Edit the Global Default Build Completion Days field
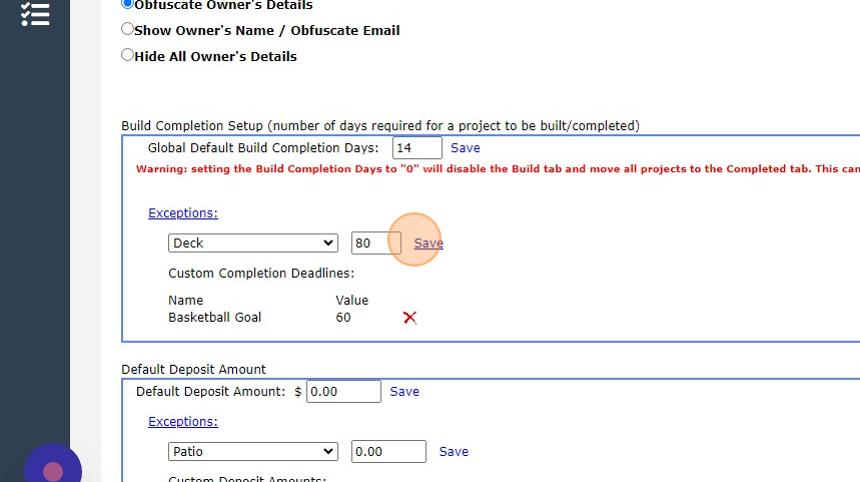 tap(417, 148)
